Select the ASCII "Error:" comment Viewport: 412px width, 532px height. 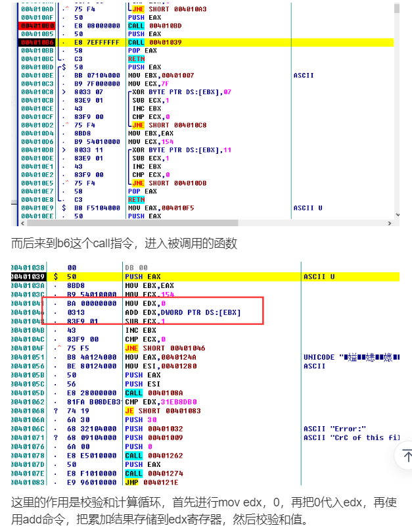coord(331,429)
